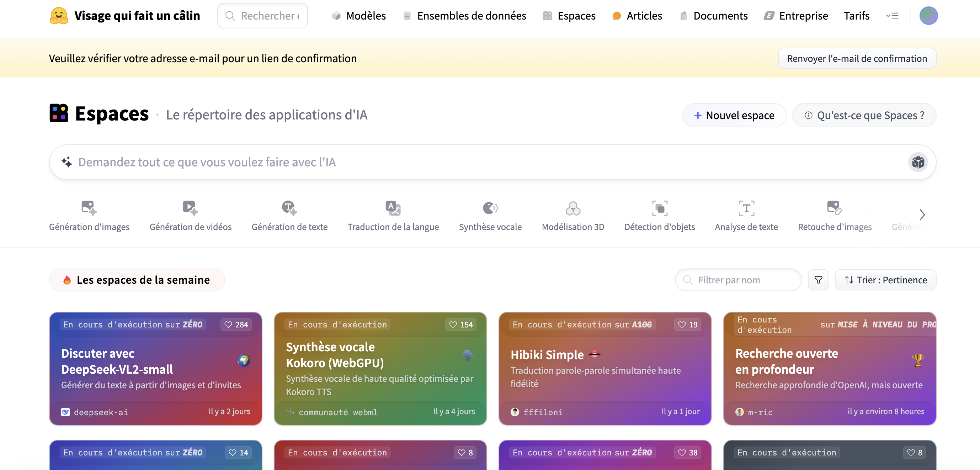Open Génération d'images category

pyautogui.click(x=89, y=216)
